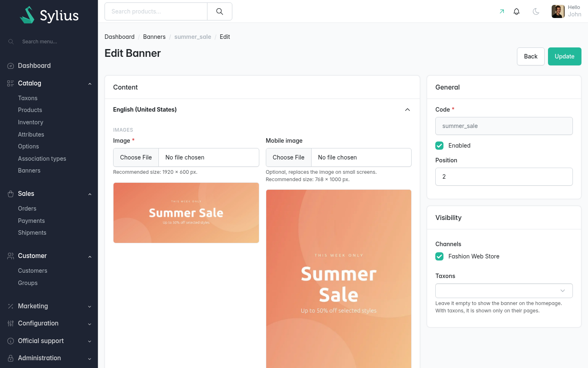588x368 pixels.
Task: Click the search products magnifier button
Action: 220,11
